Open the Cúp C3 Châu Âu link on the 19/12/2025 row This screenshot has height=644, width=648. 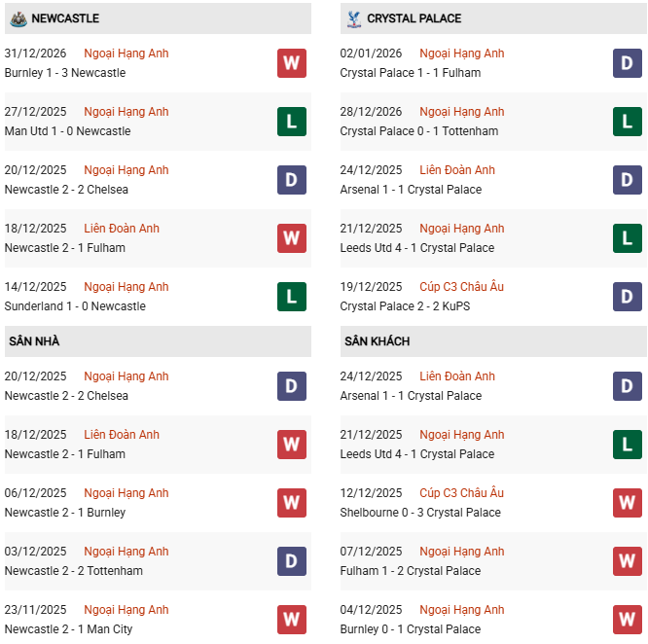tap(462, 287)
